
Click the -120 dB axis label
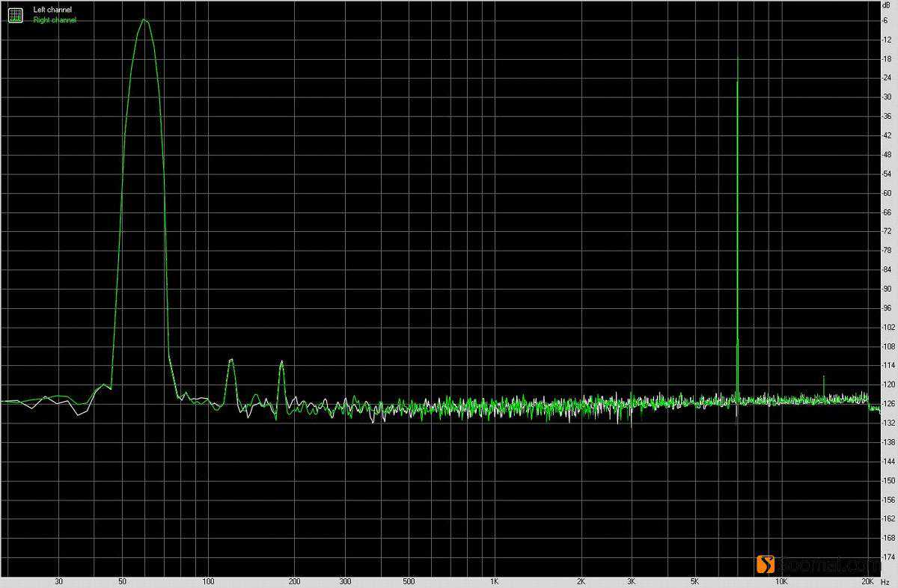[888, 385]
